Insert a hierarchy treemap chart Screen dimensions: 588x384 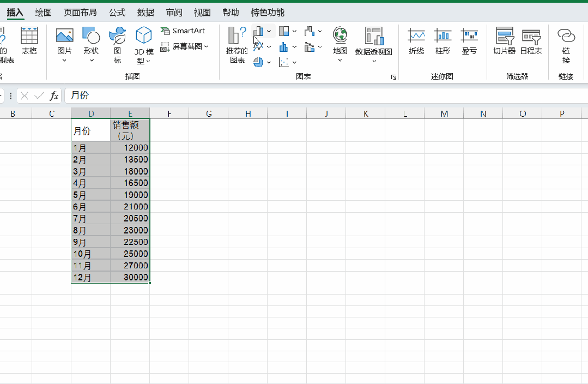tap(284, 31)
